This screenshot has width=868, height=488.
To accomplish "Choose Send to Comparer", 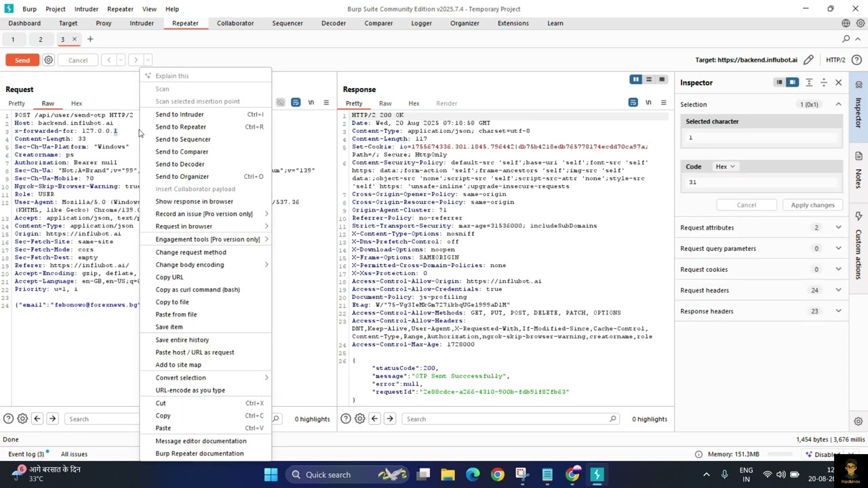I will pos(205,152).
